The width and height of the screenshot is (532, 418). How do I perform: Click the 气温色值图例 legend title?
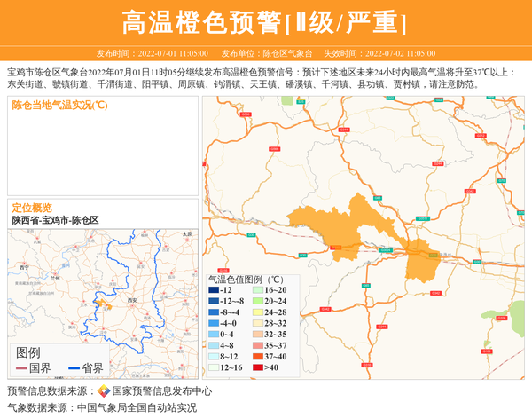click(246, 279)
